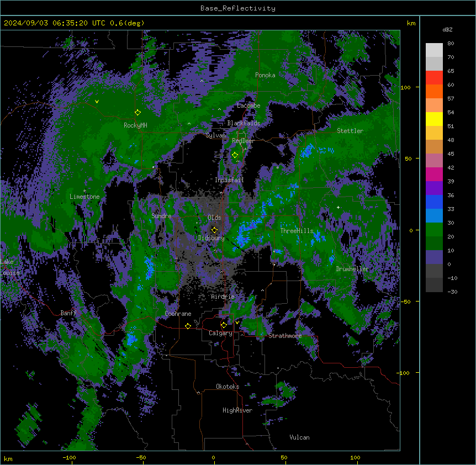The width and height of the screenshot is (476, 465).
Task: Select the yellow diamond marker above Didsbury
Action: 215,230
